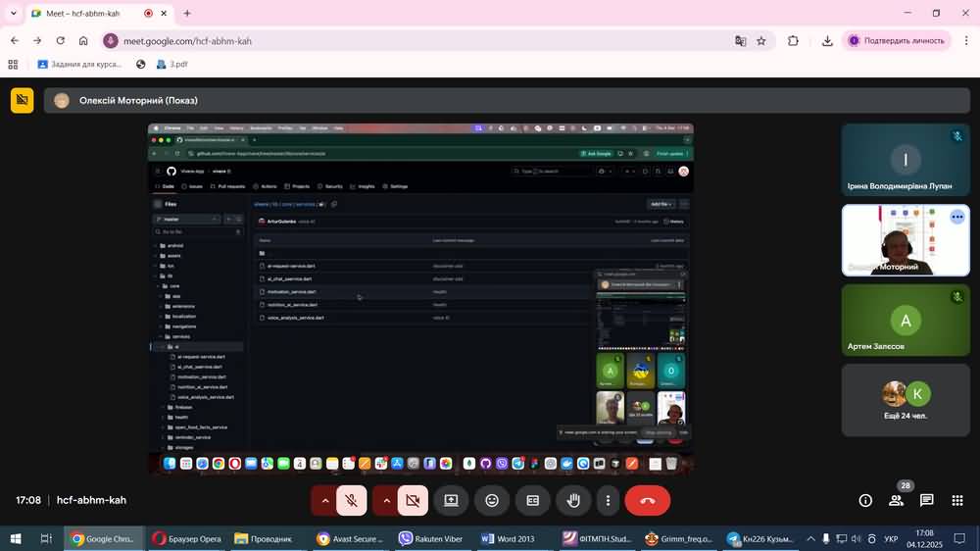The height and width of the screenshot is (551, 980).
Task: Select the Meet – hcf-abhm-kah browser tab
Action: tap(88, 14)
